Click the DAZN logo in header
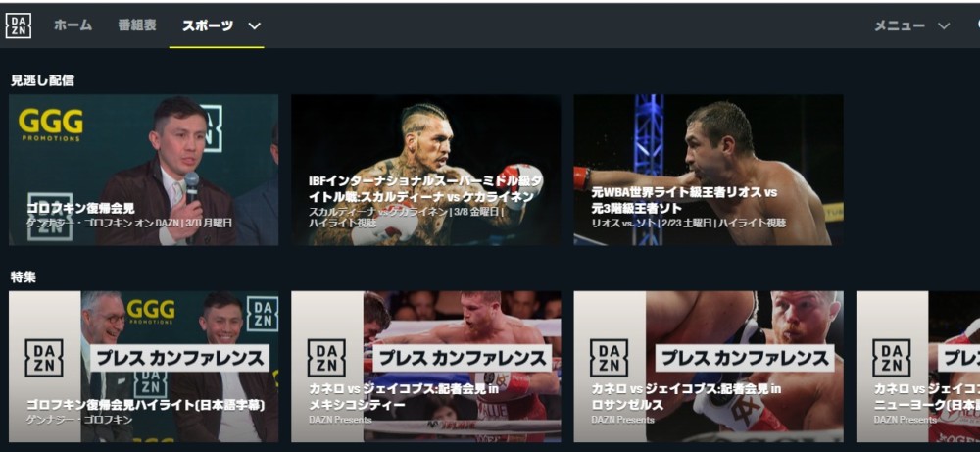This screenshot has width=980, height=452. tap(19, 25)
